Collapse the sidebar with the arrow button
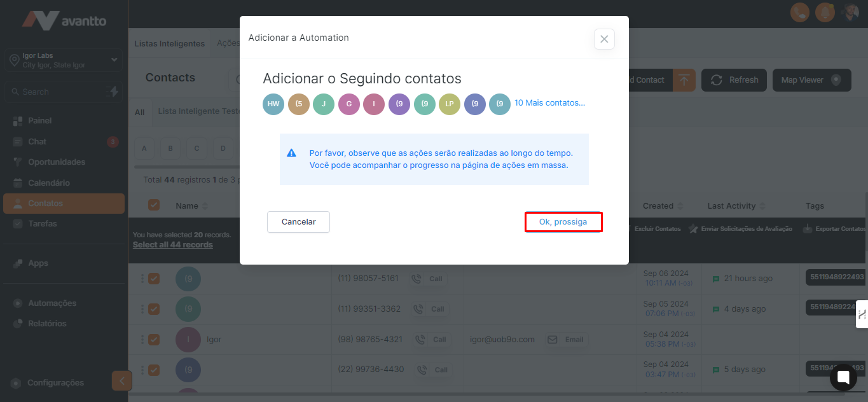 [x=121, y=380]
